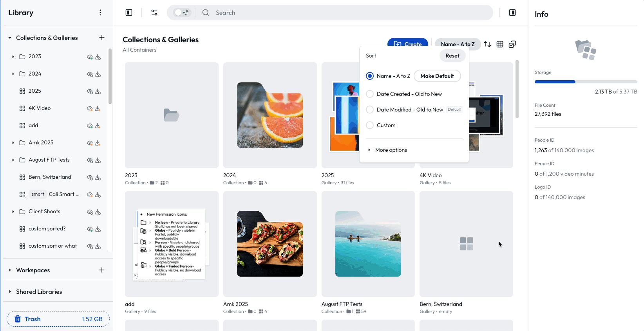
Task: Click the grid view layout icon
Action: coord(500,44)
